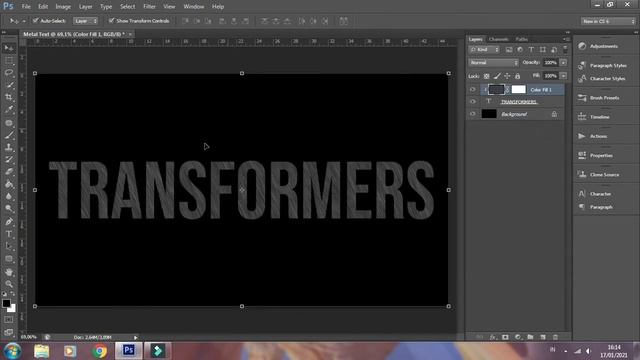Hide the Color Fill 1 layer
The height and width of the screenshot is (360, 640).
click(x=473, y=89)
